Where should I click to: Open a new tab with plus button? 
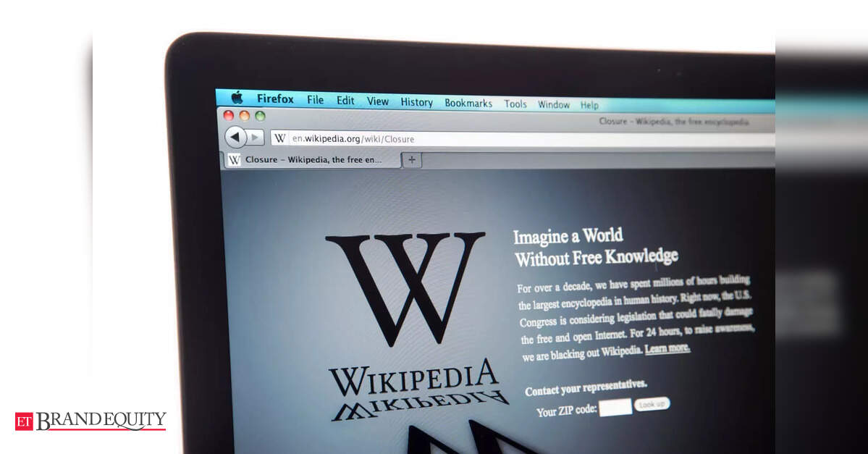411,160
